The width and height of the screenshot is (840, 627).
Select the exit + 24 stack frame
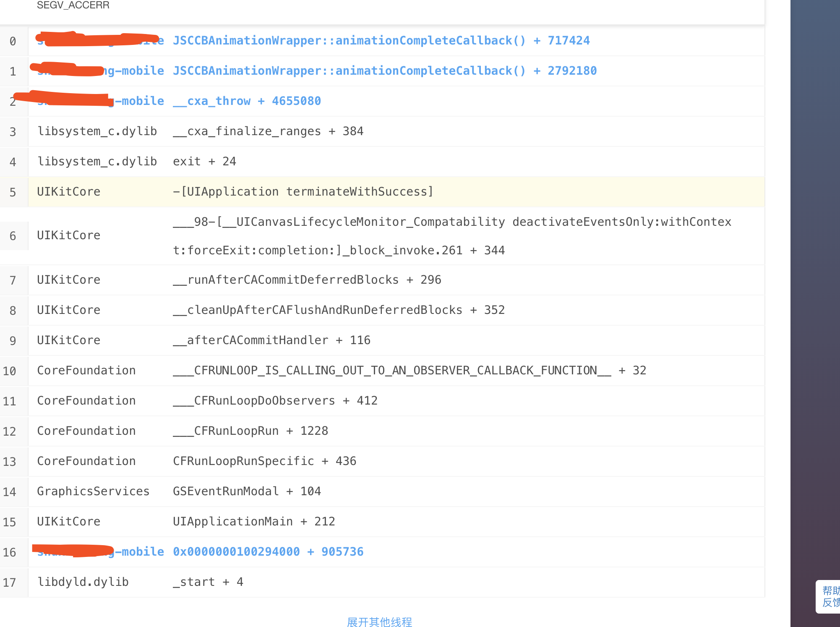tap(204, 162)
